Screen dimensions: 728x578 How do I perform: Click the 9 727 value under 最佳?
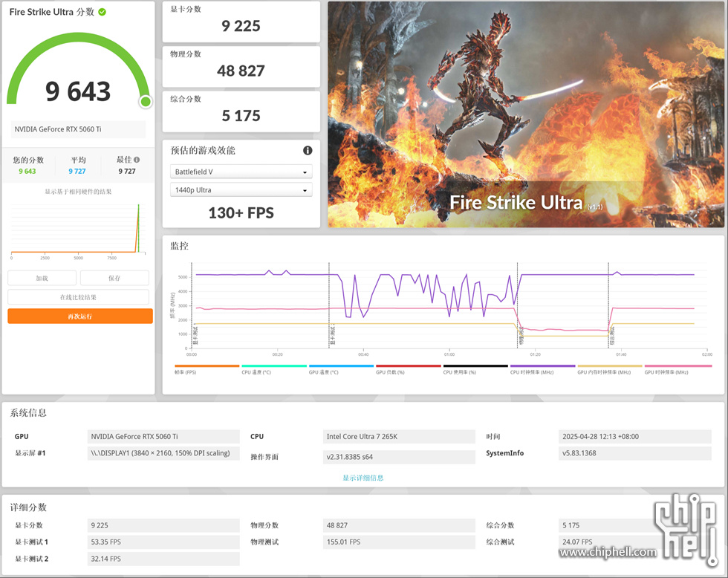127,172
